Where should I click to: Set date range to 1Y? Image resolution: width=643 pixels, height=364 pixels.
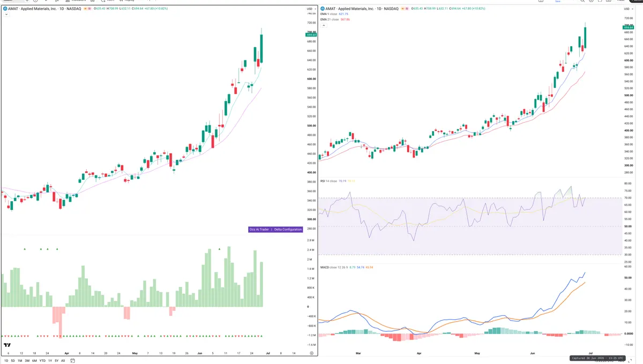50,361
